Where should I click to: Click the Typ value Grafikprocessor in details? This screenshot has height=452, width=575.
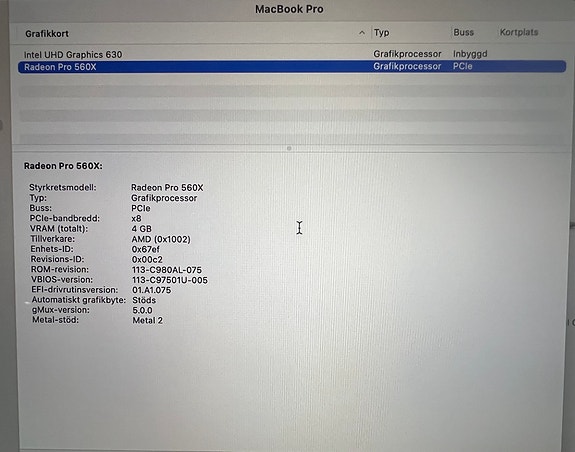(x=164, y=198)
